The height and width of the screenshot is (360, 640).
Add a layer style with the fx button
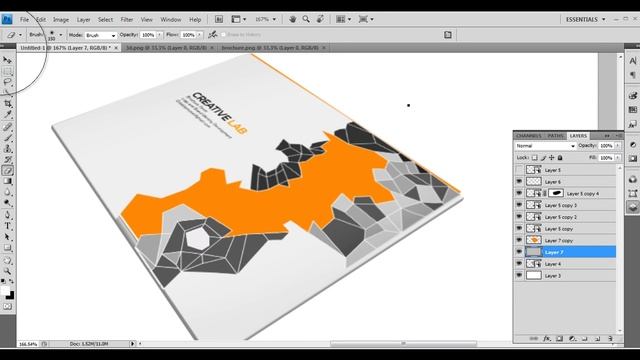pyautogui.click(x=547, y=338)
